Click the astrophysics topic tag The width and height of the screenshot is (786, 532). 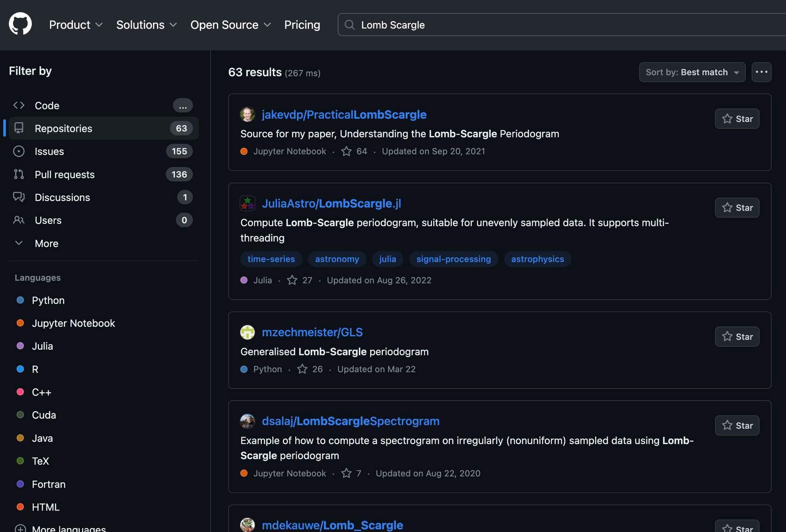tap(538, 259)
